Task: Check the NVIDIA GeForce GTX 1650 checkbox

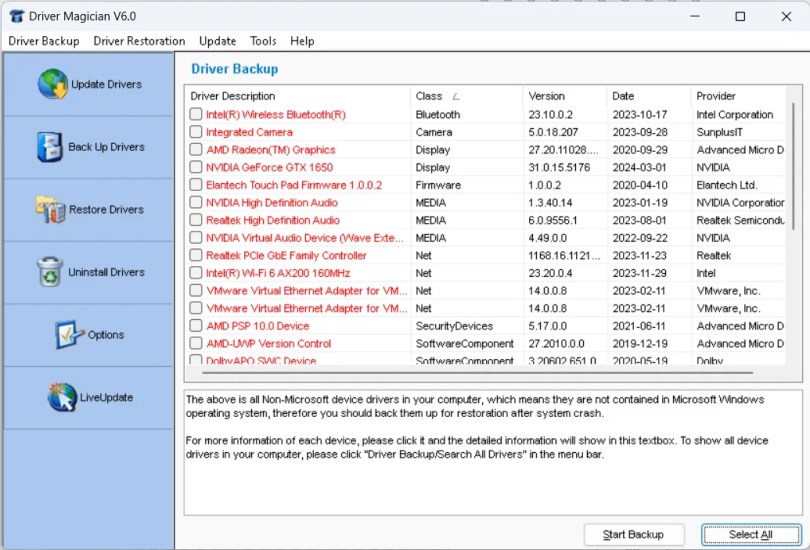Action: point(196,167)
